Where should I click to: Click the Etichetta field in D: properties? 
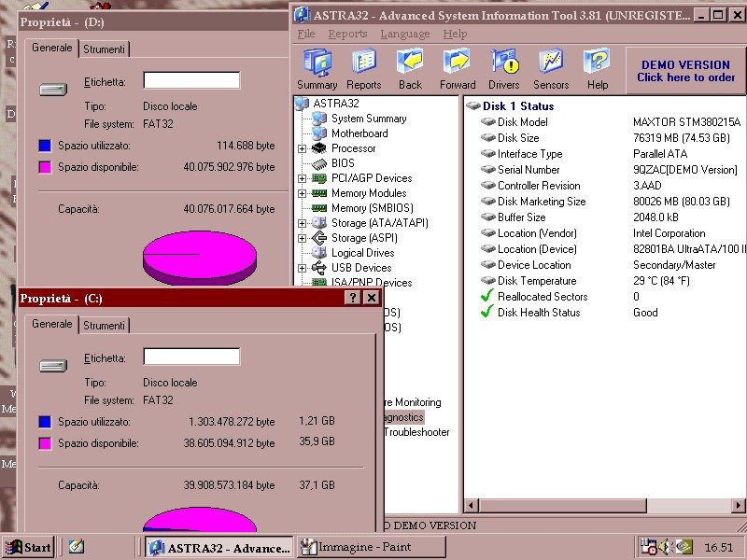click(x=191, y=81)
